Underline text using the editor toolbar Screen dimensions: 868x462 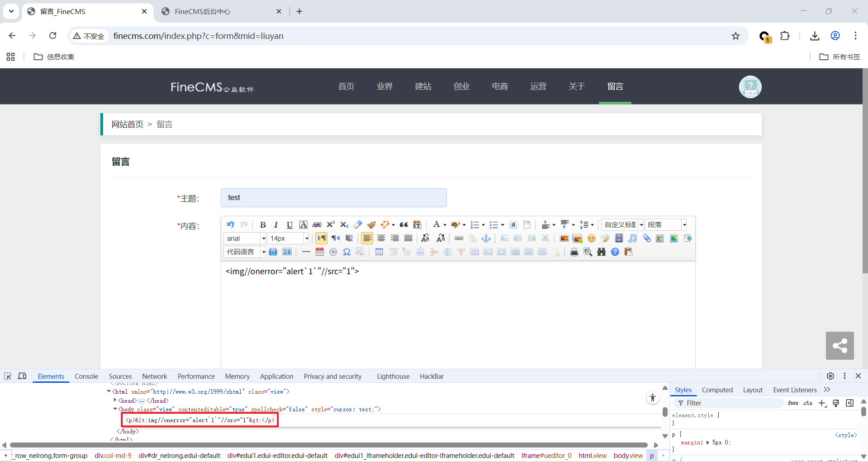289,224
